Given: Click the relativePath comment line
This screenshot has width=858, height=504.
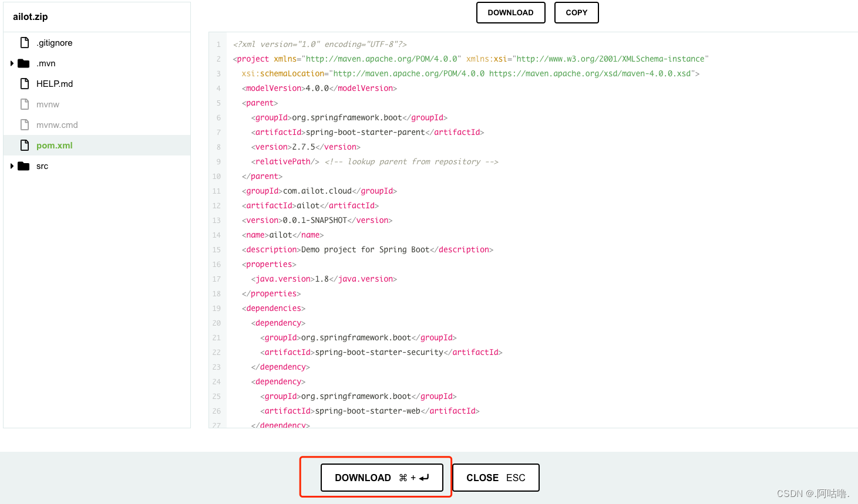Looking at the screenshot, I should (375, 161).
